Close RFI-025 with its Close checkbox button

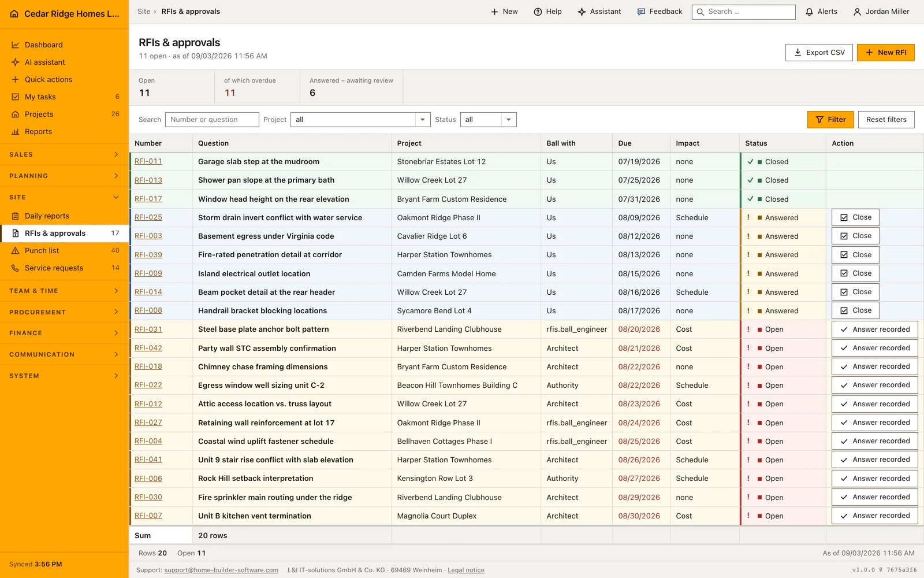855,217
